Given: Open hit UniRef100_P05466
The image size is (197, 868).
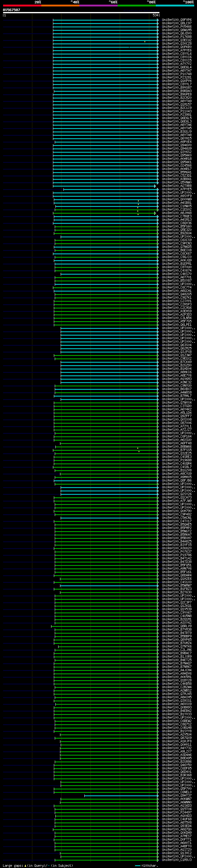Looking at the screenshot, I should pyautogui.click(x=176, y=26).
